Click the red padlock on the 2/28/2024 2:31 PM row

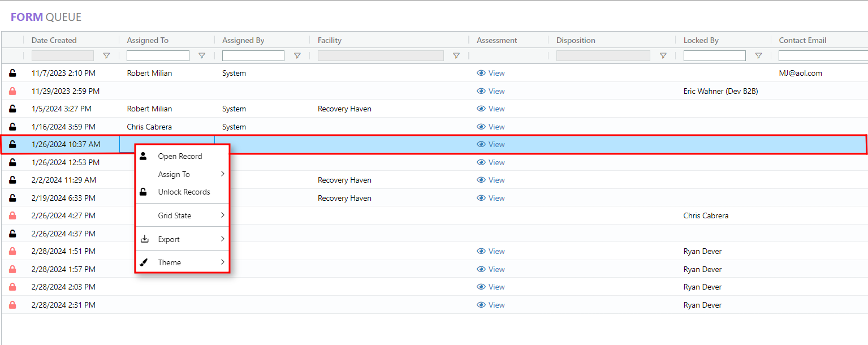12,304
